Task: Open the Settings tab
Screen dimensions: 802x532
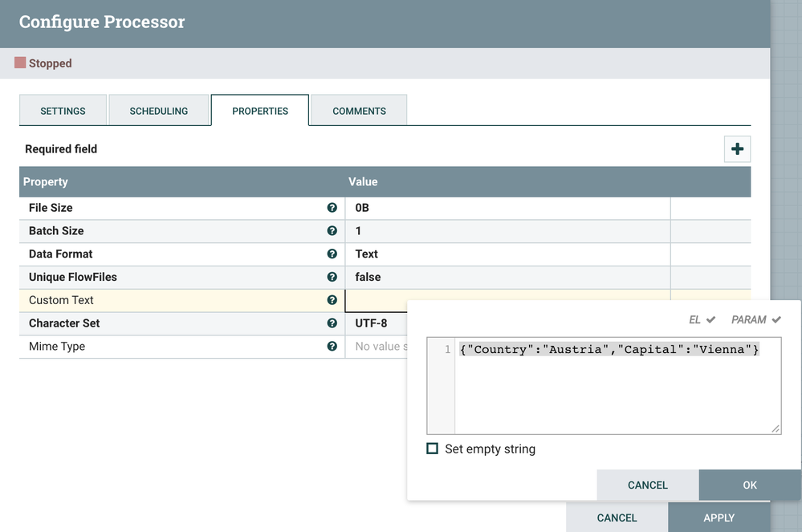Action: click(x=63, y=111)
